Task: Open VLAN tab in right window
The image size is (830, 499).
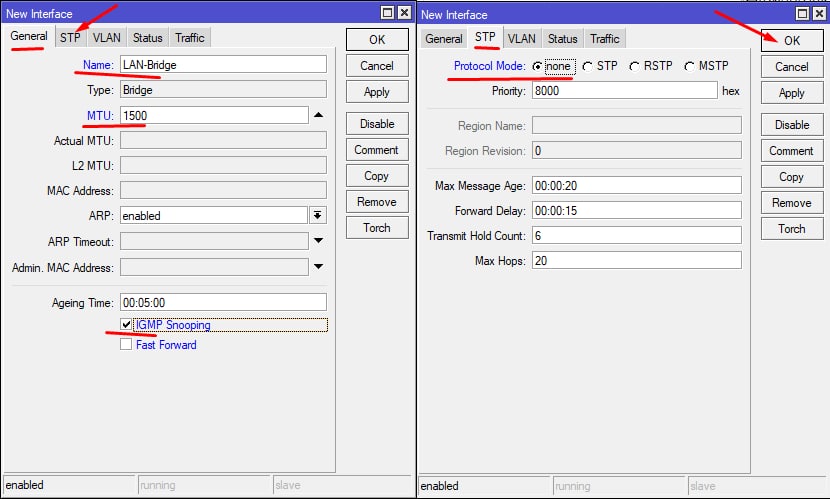Action: [521, 39]
